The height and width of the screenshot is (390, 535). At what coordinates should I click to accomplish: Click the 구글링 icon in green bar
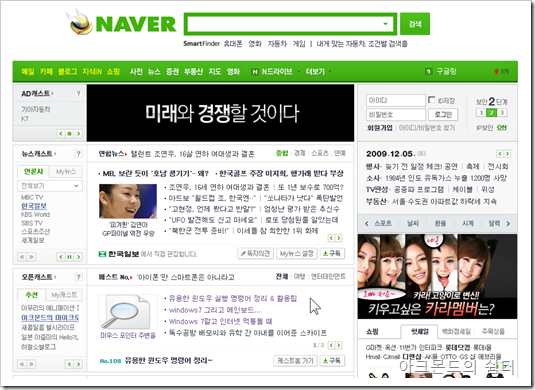(x=429, y=71)
